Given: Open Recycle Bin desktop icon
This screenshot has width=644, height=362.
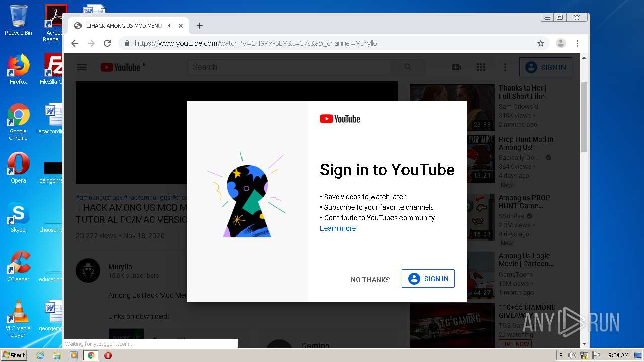Looking at the screenshot, I should click(18, 20).
